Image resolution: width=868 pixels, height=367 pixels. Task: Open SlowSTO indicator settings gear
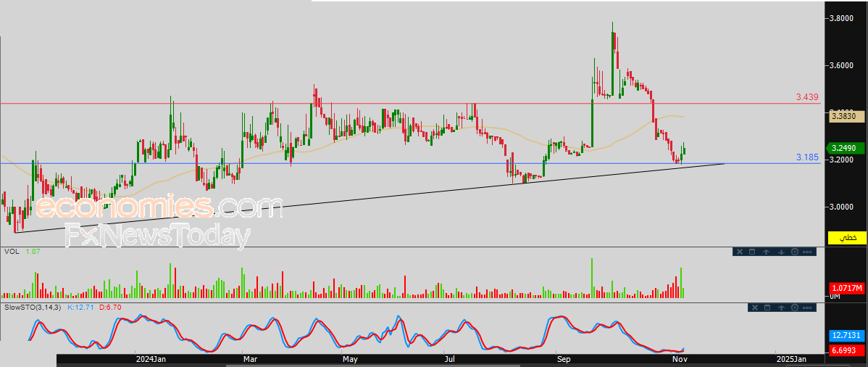[795, 308]
